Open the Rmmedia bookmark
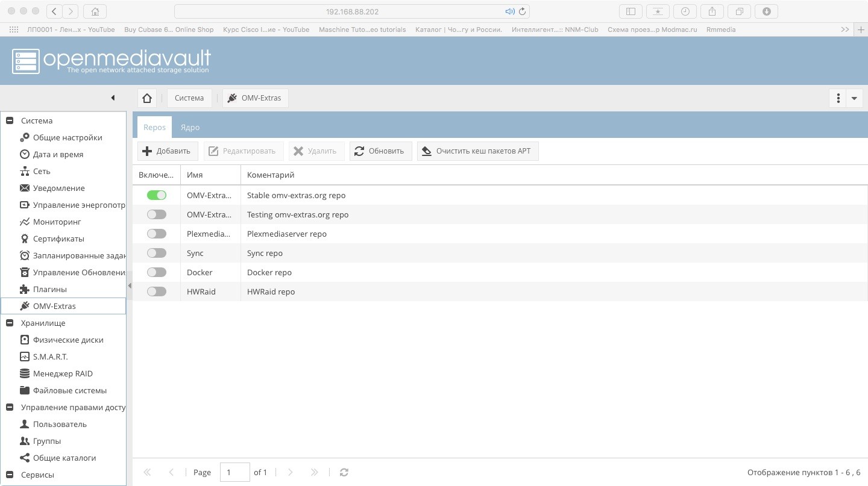The width and height of the screenshot is (868, 486). tap(721, 30)
